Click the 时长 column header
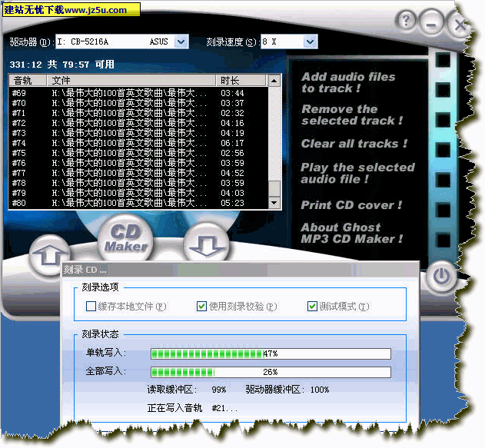Image resolution: width=485 pixels, height=448 pixels. coord(241,81)
